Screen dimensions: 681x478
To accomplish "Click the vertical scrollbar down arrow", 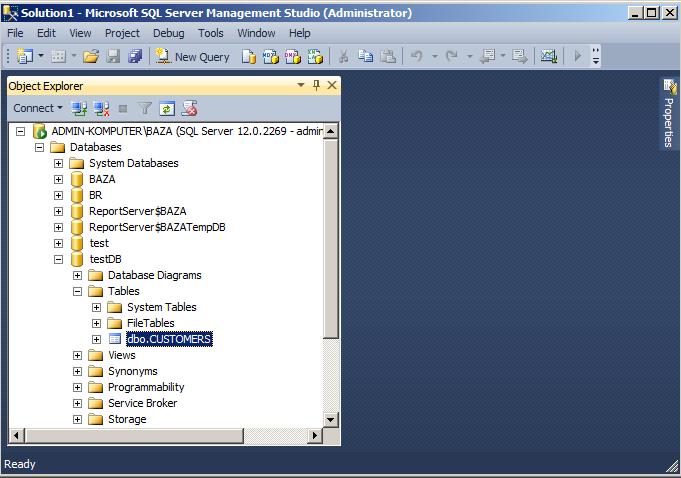I will 331,419.
